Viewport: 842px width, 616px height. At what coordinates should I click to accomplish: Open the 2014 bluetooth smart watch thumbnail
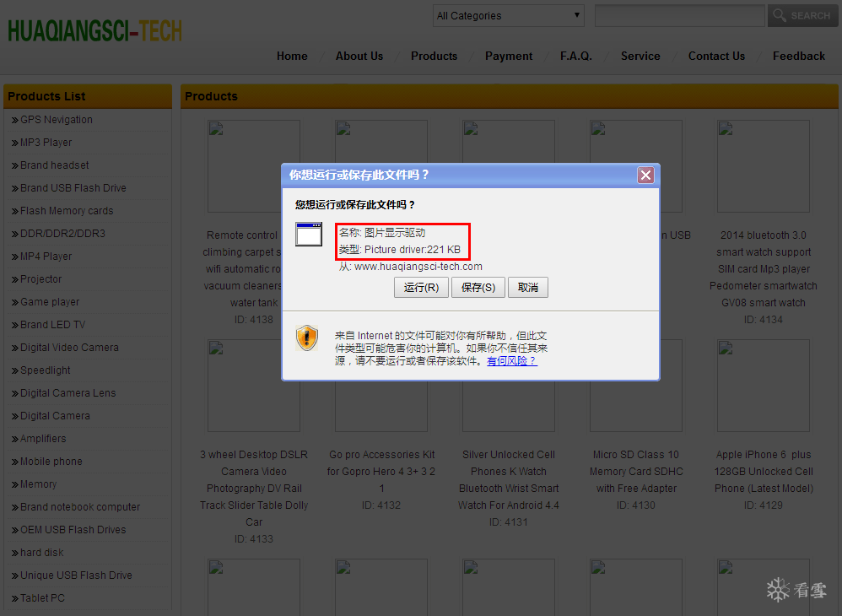pyautogui.click(x=763, y=166)
